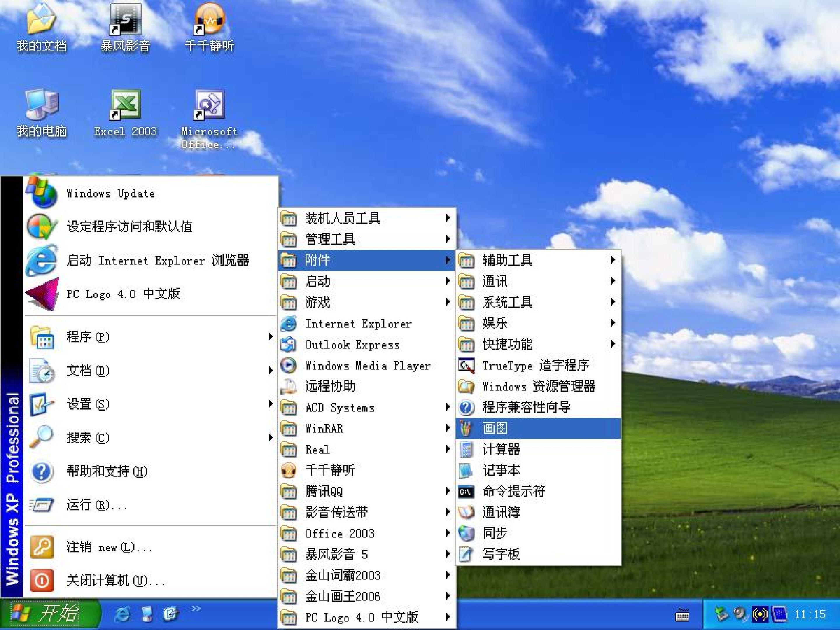Open the 娱乐 folder

[538, 323]
